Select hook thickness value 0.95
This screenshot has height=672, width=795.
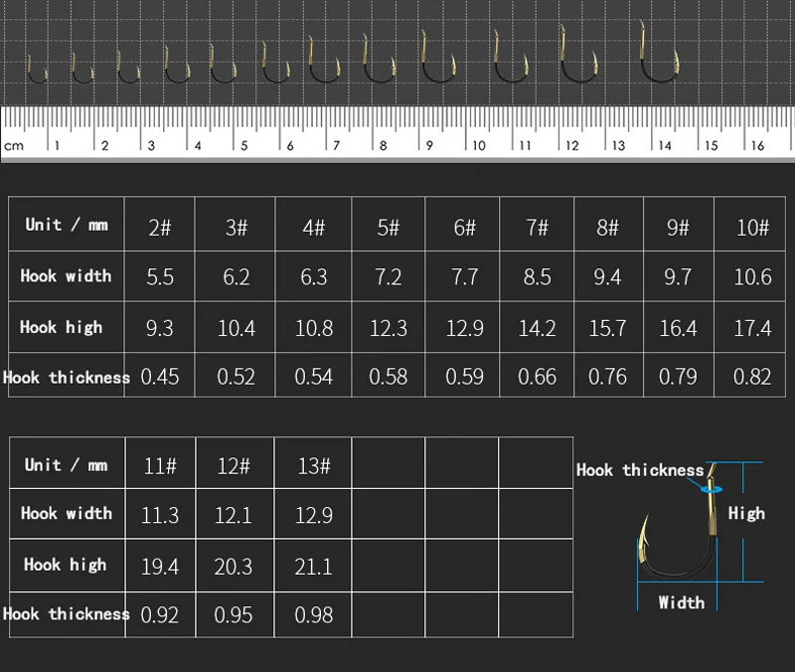pyautogui.click(x=234, y=615)
